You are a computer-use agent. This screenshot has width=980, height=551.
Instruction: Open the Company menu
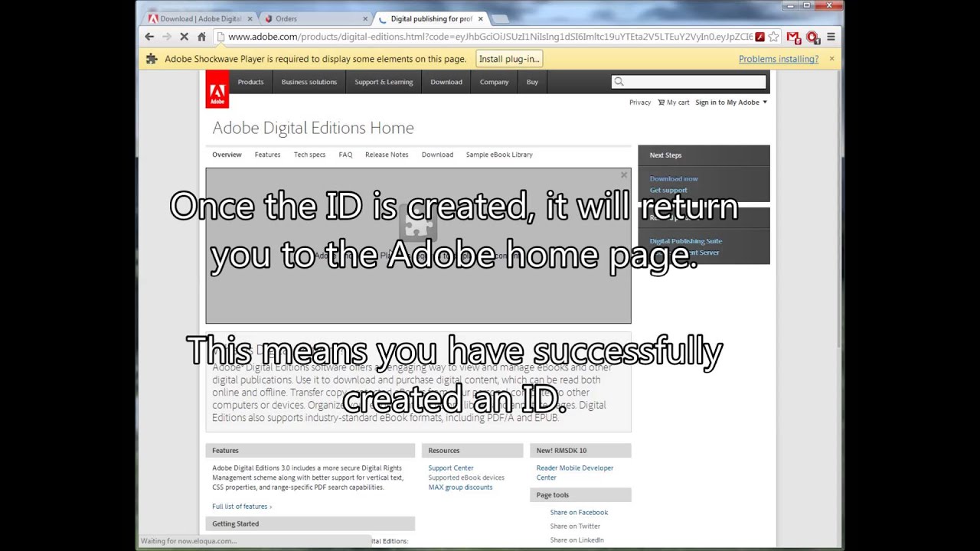[494, 82]
